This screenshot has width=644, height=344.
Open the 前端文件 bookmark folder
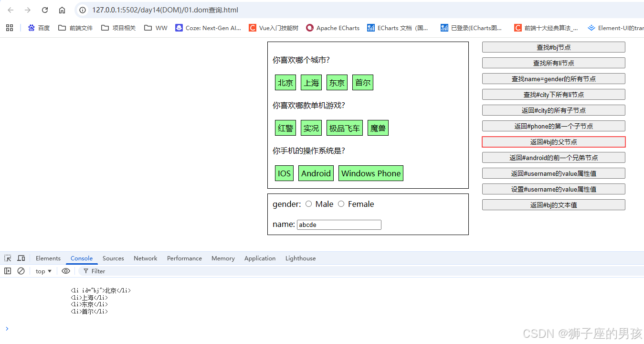(75, 28)
